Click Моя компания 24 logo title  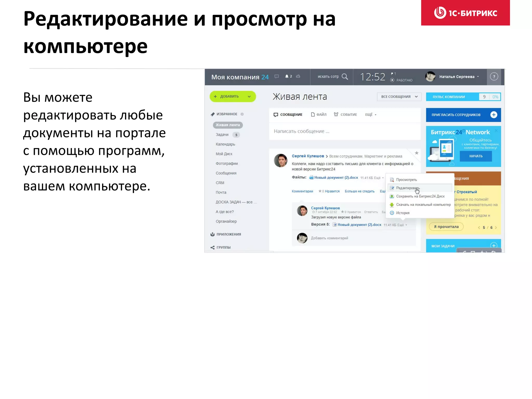(240, 77)
